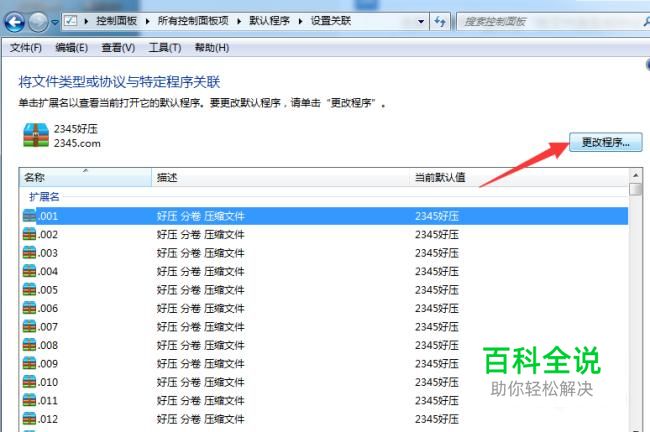
Task: Select the .008 extension name
Action: (48, 345)
